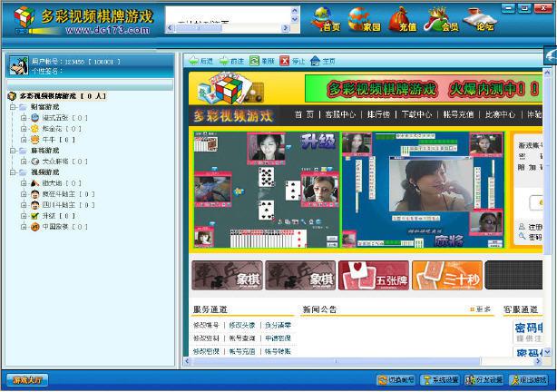Click the horizontal scrollbar under web page
The height and width of the screenshot is (392, 557).
click(x=363, y=362)
